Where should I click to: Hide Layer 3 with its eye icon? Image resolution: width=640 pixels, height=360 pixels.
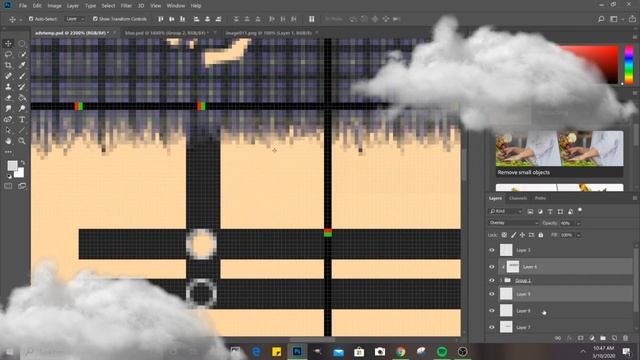coord(492,250)
